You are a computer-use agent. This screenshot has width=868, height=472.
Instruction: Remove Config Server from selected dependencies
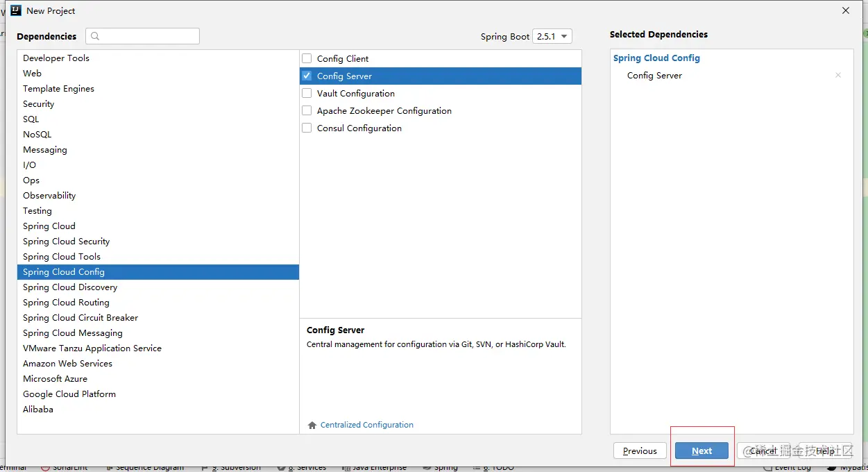(x=838, y=75)
